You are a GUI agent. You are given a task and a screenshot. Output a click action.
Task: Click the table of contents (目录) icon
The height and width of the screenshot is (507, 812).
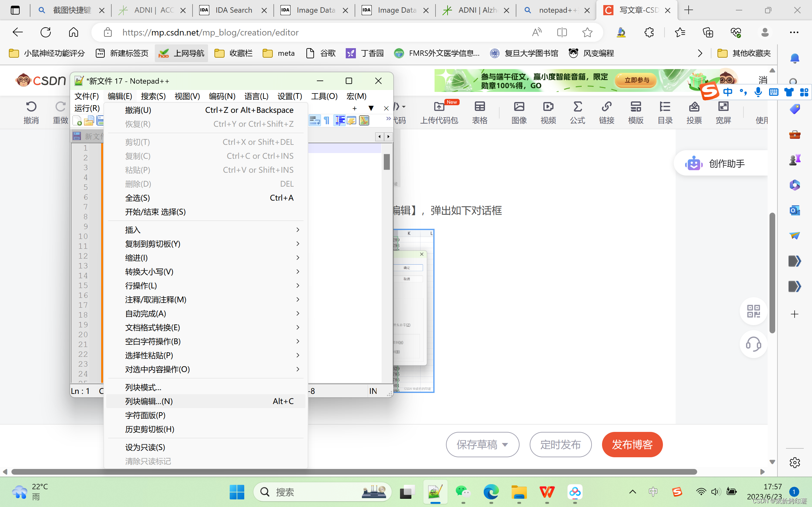[665, 107]
